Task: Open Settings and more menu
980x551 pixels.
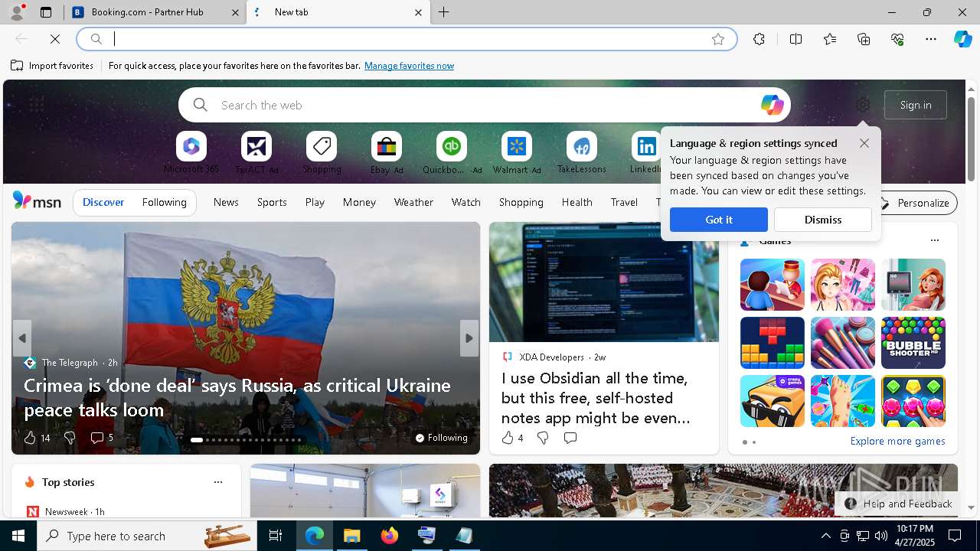Action: click(x=931, y=39)
